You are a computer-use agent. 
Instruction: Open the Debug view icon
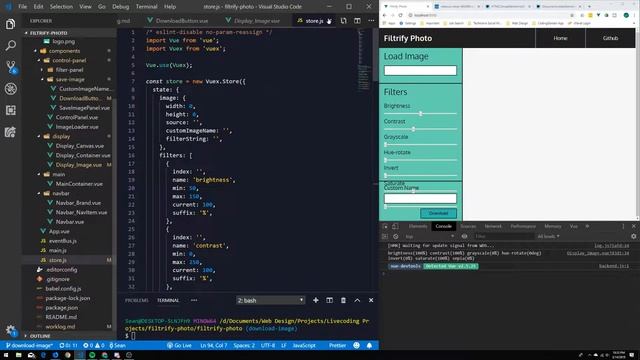(11, 89)
